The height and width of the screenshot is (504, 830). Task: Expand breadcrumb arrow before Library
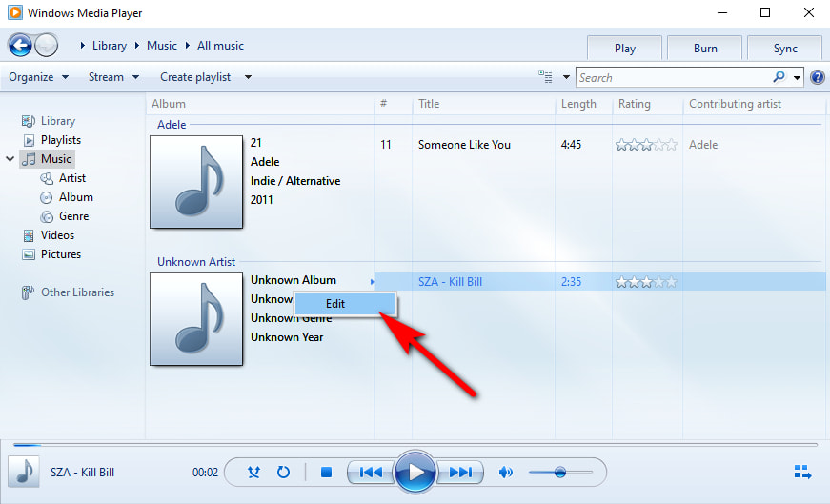tap(83, 46)
